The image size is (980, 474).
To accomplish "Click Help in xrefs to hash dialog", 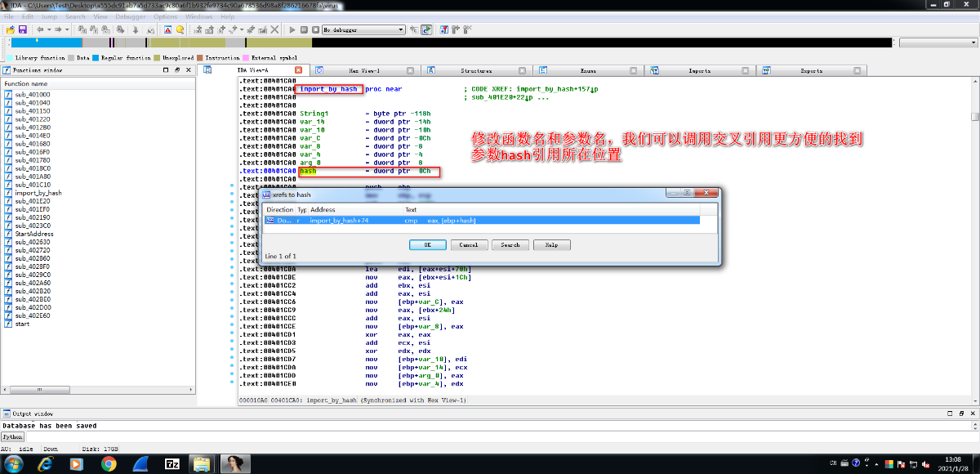I will (x=552, y=245).
